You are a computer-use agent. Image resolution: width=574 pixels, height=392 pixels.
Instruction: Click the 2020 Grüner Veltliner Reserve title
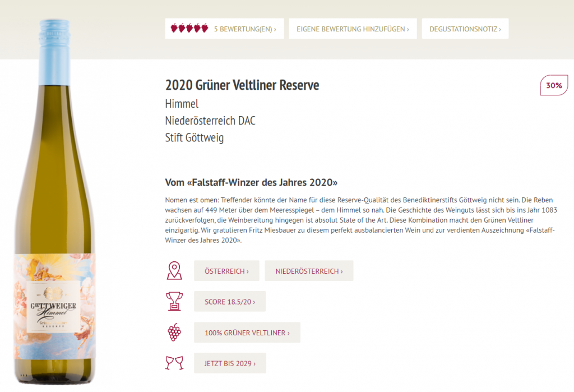point(242,85)
